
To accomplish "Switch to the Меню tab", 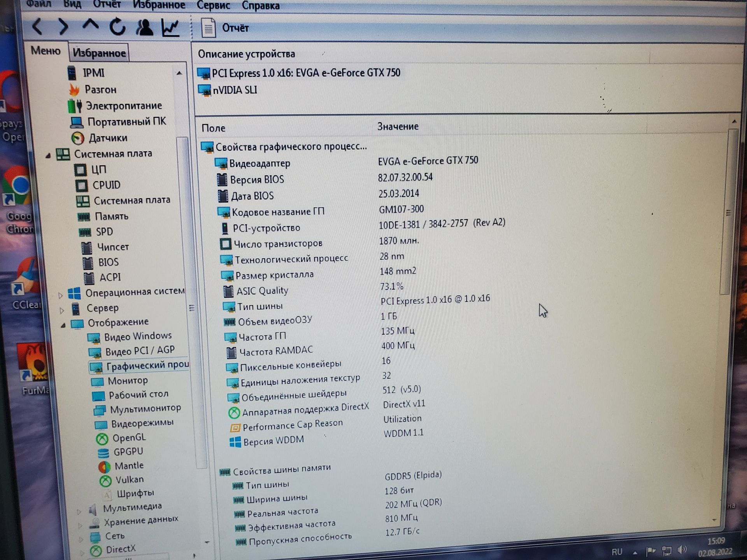I will [46, 51].
